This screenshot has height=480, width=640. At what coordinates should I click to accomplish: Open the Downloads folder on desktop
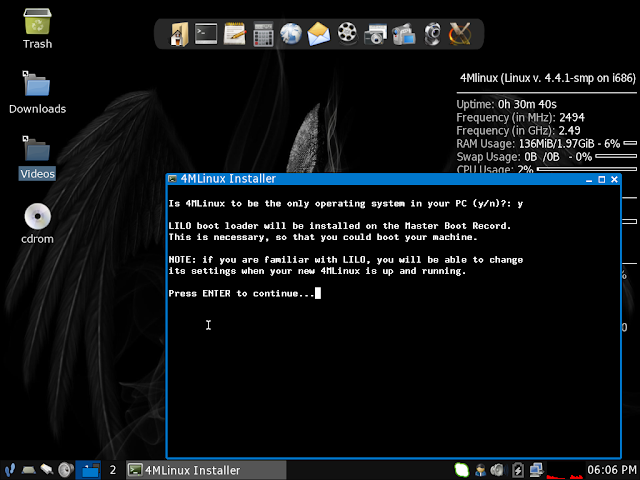coord(37,90)
